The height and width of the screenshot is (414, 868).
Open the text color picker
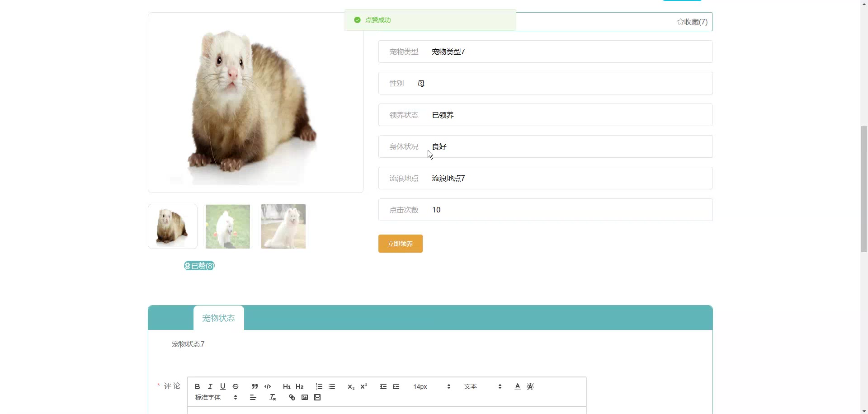tap(518, 386)
